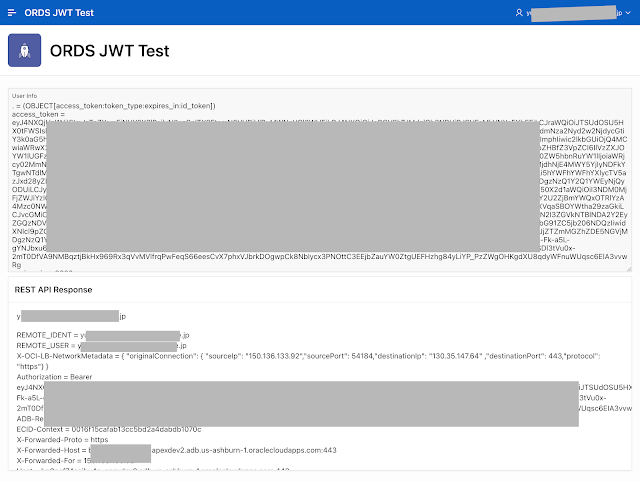Click the REMOTE_USER line
The height and width of the screenshot is (482, 640).
coord(102,346)
